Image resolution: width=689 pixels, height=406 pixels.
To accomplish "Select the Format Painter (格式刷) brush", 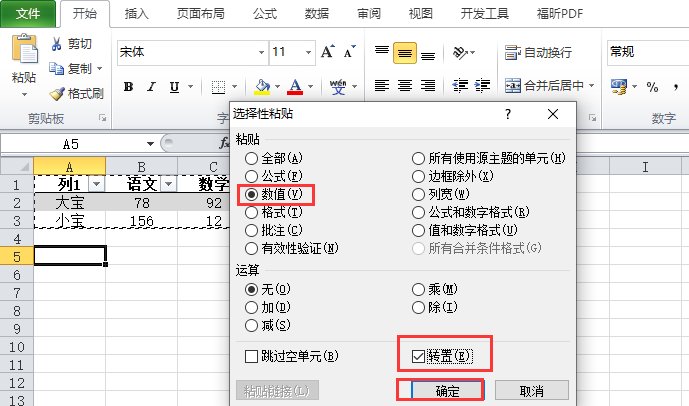I will click(57, 93).
